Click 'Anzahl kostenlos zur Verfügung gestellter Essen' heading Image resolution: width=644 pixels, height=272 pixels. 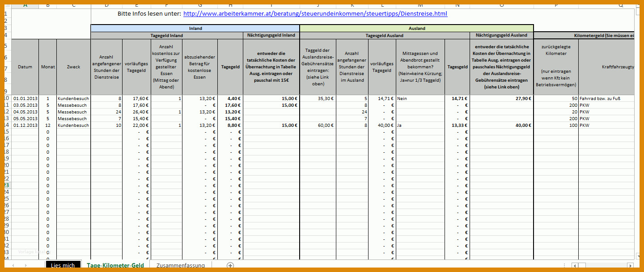(167, 67)
